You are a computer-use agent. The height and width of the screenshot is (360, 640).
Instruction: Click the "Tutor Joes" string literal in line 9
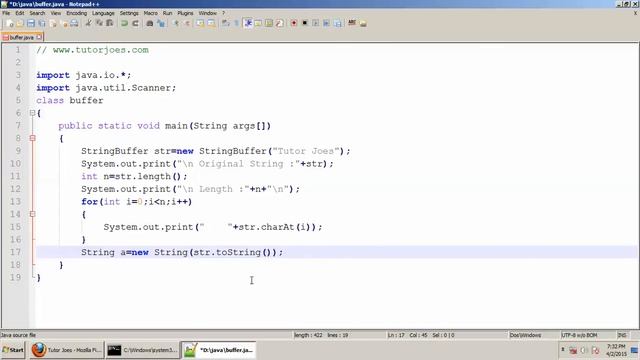(x=306, y=151)
